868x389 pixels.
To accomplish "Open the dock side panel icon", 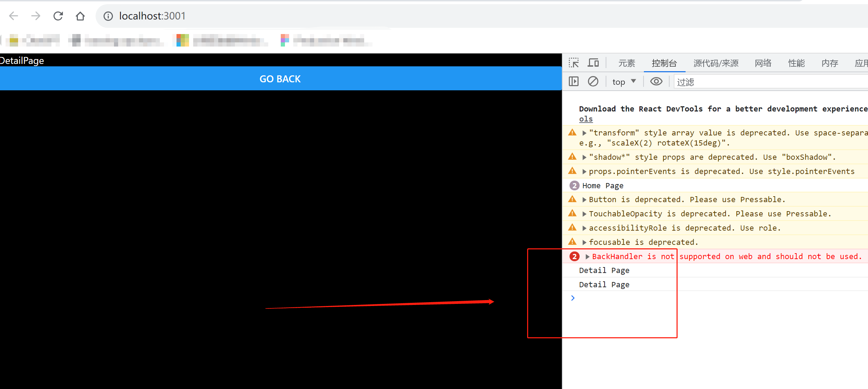I will (573, 81).
